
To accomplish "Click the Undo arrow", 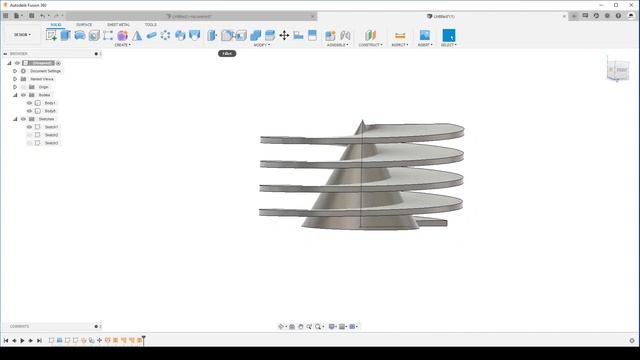I will [42, 16].
